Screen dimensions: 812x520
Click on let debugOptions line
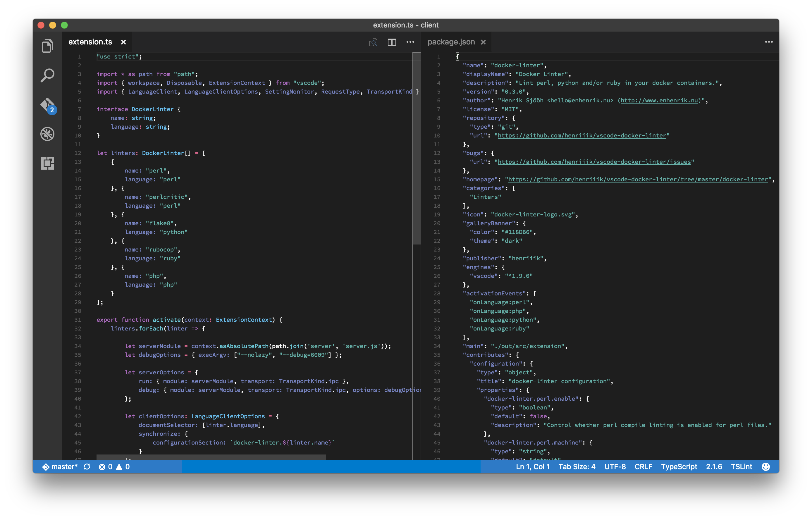(x=233, y=355)
